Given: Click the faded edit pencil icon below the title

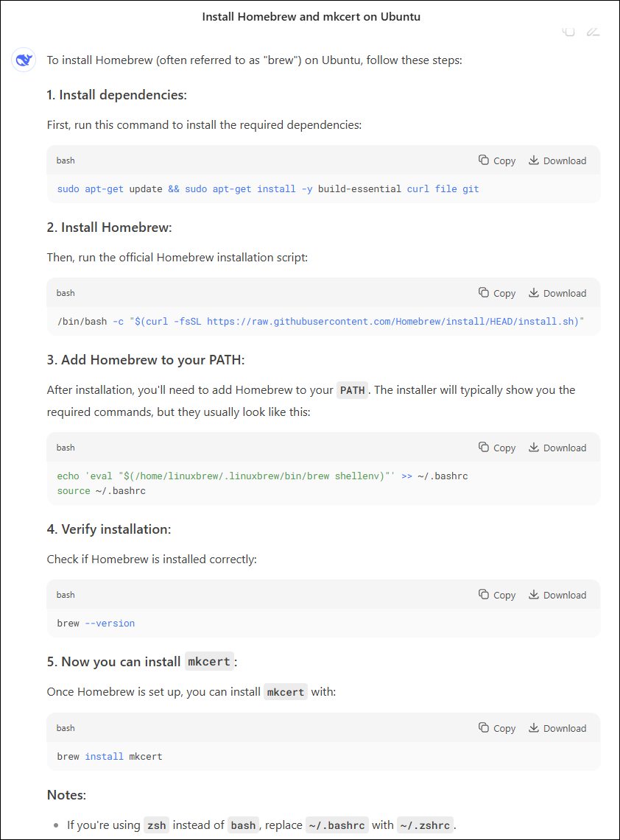Looking at the screenshot, I should tap(593, 32).
